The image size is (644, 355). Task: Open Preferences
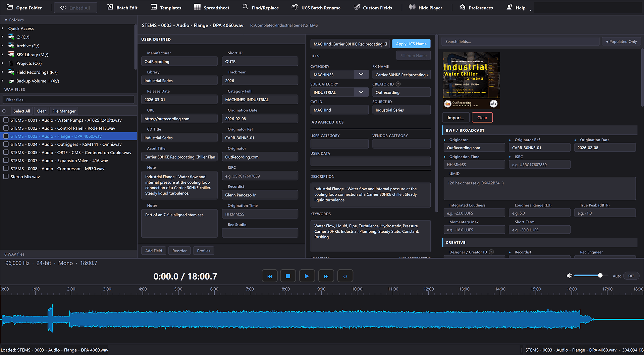(x=476, y=8)
